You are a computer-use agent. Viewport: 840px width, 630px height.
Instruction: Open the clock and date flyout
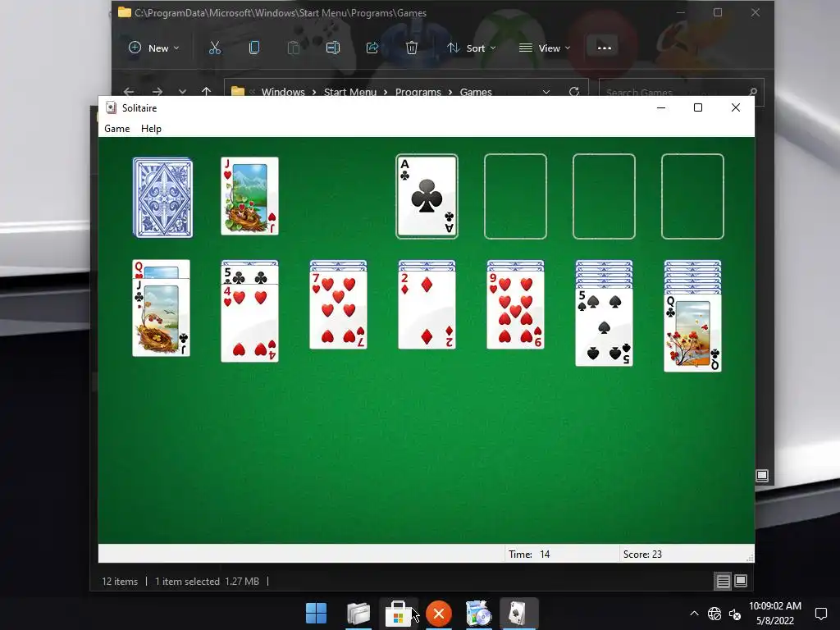(x=775, y=614)
